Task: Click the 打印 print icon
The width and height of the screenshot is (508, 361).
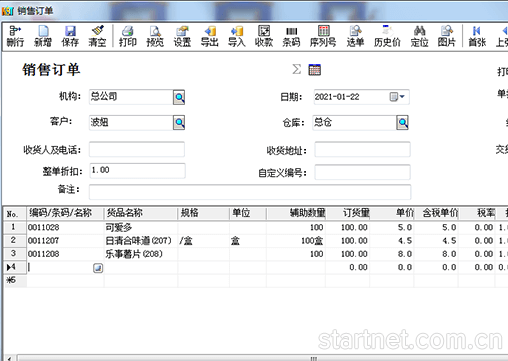Action: click(x=128, y=36)
